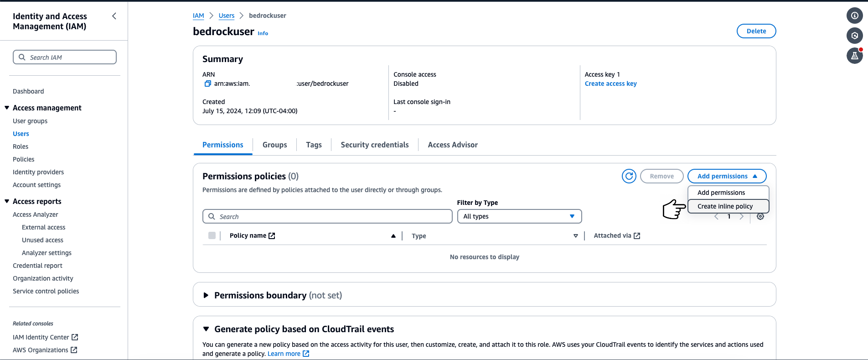Open User groups in the sidebar
The image size is (868, 360).
point(30,121)
